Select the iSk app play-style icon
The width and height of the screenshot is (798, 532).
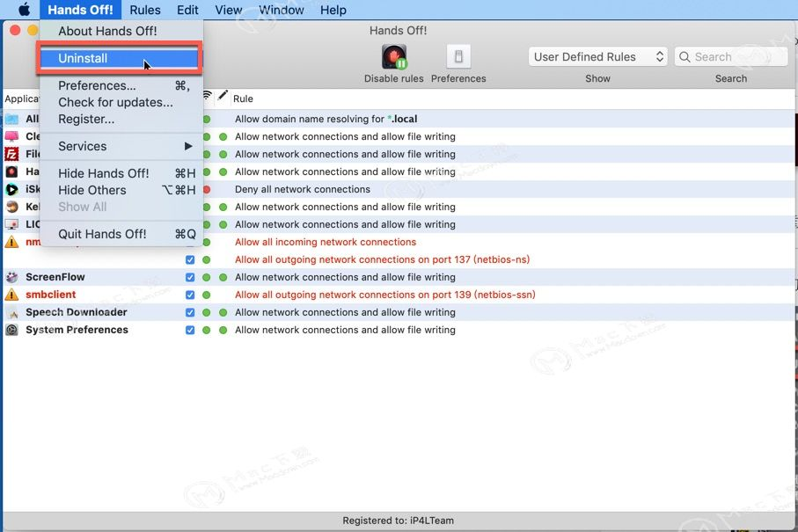coord(11,189)
